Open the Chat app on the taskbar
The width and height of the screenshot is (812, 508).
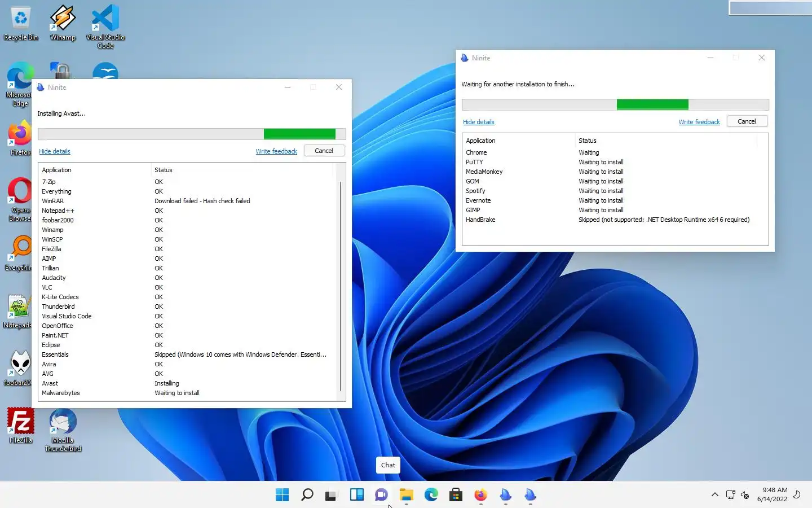(x=381, y=495)
